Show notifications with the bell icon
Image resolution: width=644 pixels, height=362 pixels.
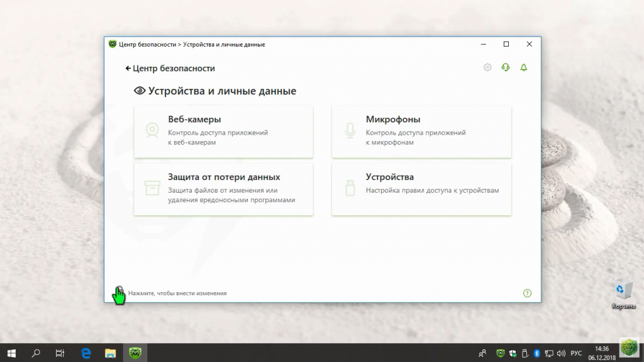[524, 67]
